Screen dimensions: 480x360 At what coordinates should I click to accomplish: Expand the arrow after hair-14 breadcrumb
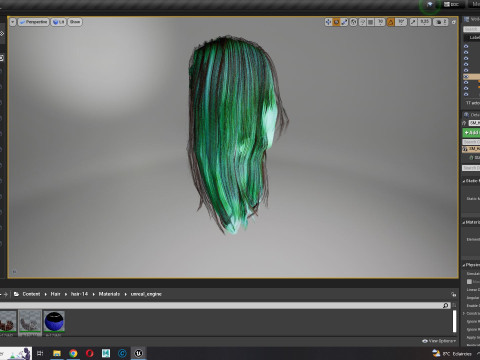pyautogui.click(x=93, y=294)
